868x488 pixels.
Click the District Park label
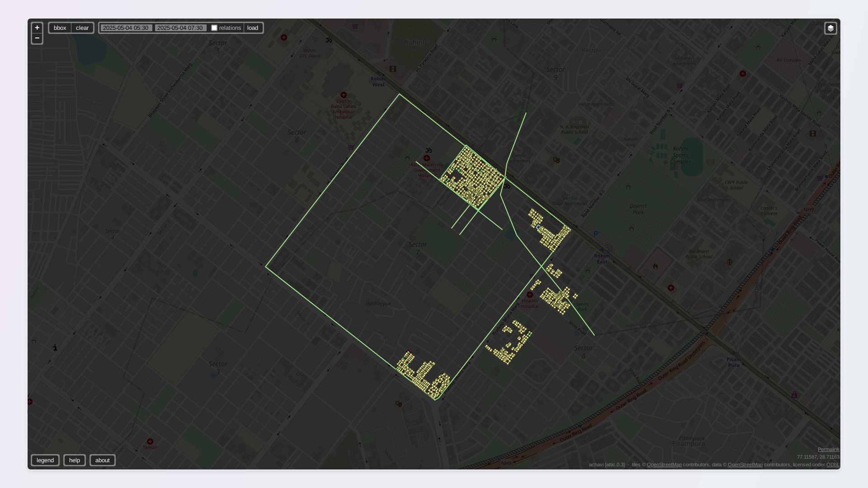638,209
